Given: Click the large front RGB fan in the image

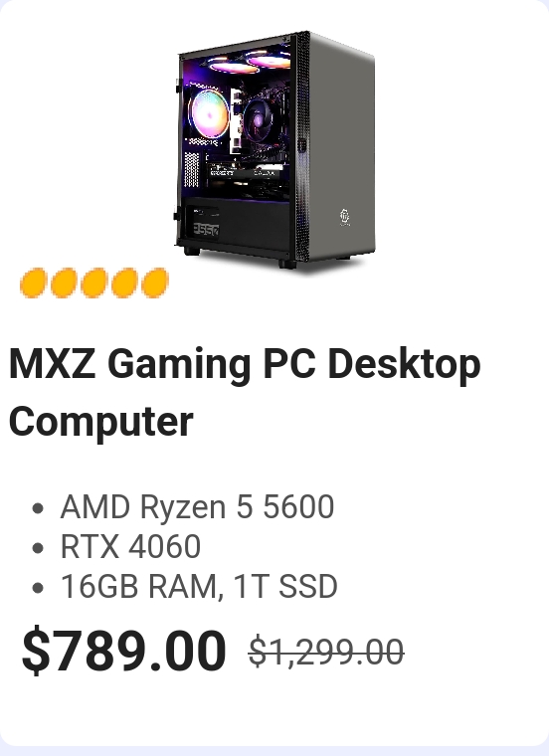Looking at the screenshot, I should 209,111.
